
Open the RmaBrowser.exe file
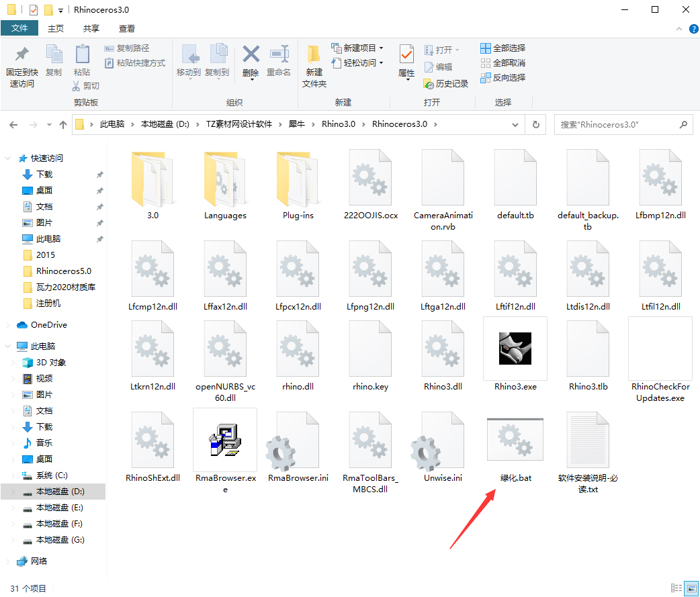click(225, 451)
